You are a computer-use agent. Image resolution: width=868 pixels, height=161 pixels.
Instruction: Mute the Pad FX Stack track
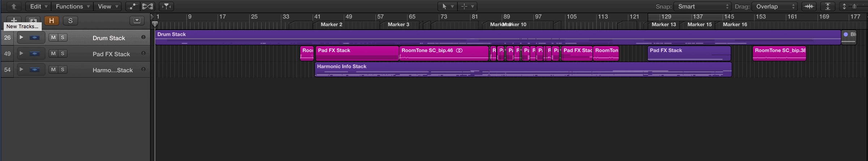click(x=53, y=54)
